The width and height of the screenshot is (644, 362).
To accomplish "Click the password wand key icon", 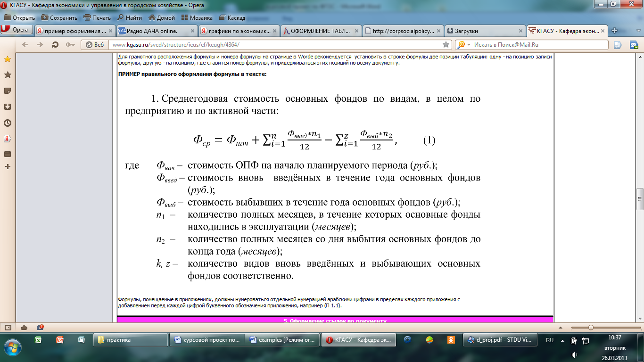I will pos(70,45).
